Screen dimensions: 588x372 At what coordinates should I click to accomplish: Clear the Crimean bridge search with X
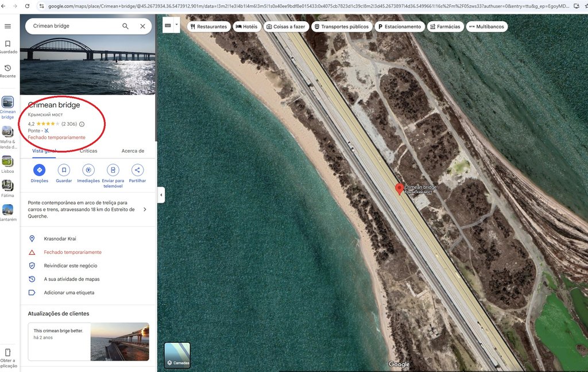(x=142, y=26)
